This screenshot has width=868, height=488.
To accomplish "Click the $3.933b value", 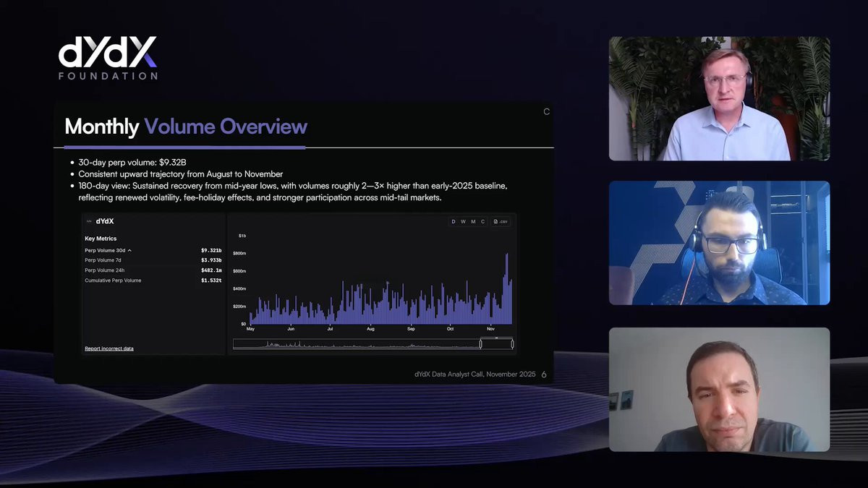I will point(211,260).
